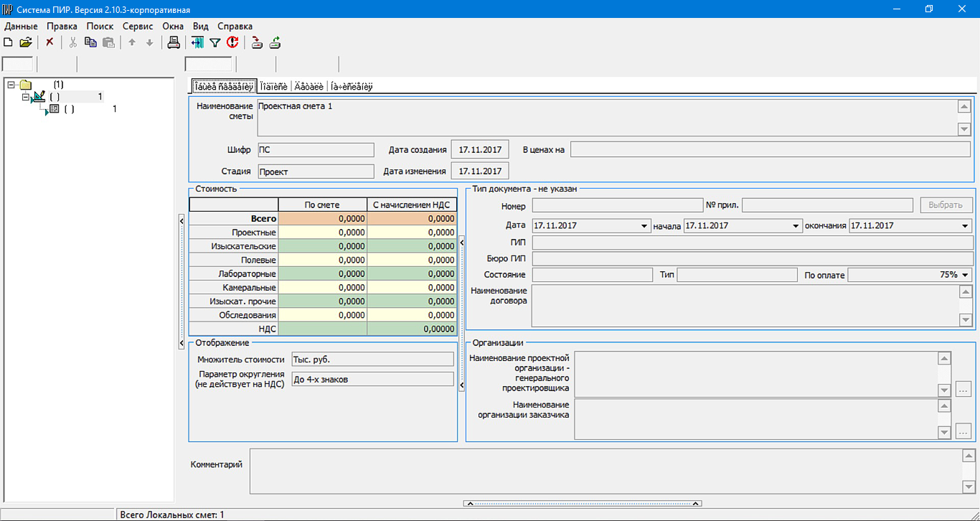This screenshot has height=521, width=980.
Task: Open the 'Сервис' menu
Action: click(138, 26)
